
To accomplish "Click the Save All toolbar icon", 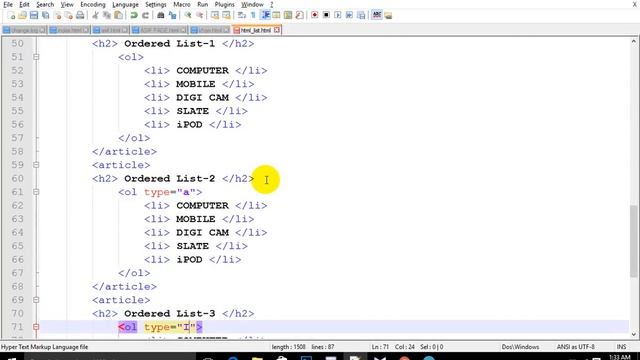I will [46, 16].
